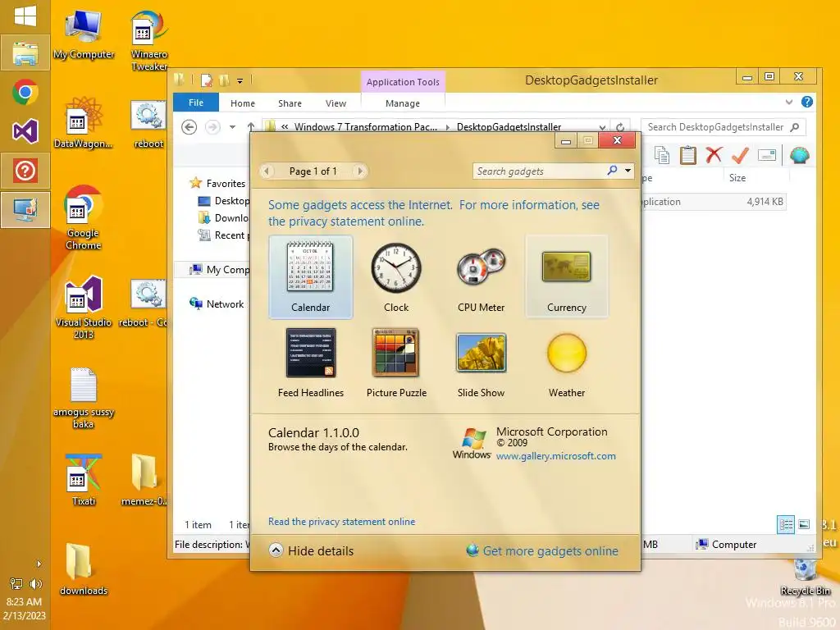Click the Windows Start button
Screen dimensions: 840x630
tap(25, 16)
